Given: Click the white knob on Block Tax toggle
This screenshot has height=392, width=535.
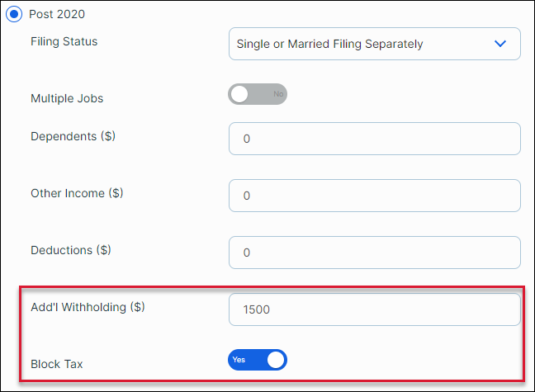Looking at the screenshot, I should (x=276, y=360).
